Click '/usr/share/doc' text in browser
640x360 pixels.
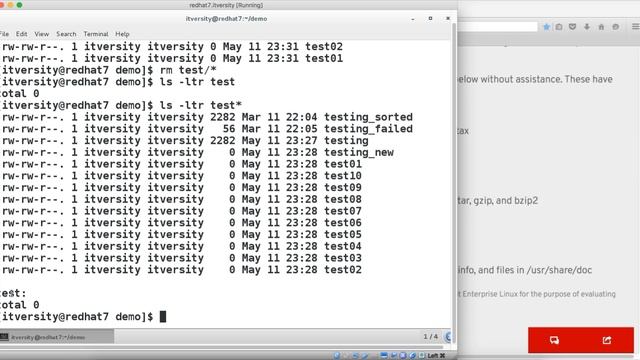(x=560, y=270)
